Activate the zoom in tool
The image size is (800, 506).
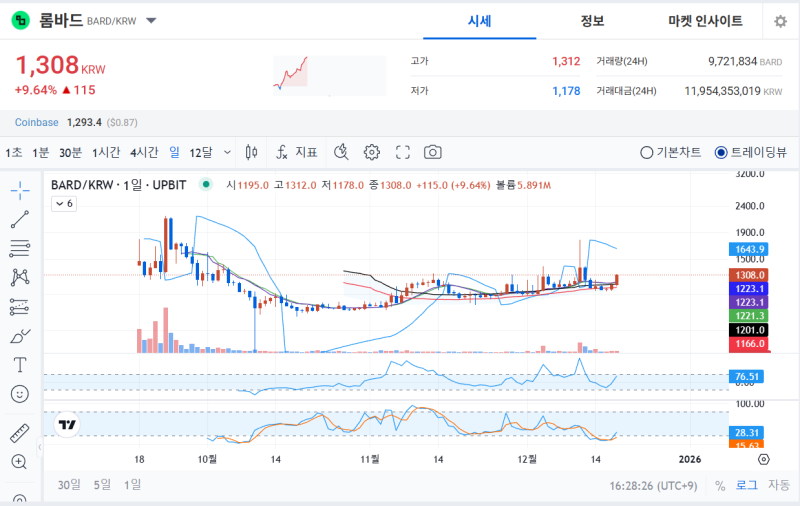pyautogui.click(x=19, y=462)
